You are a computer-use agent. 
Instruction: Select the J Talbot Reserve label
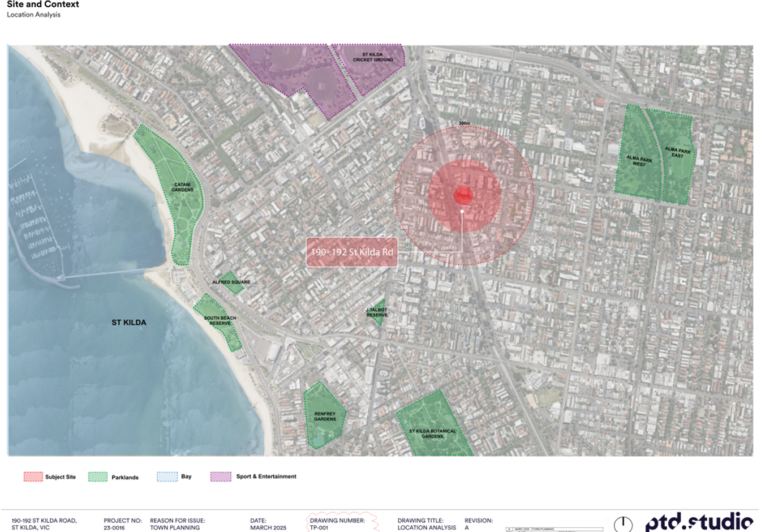[376, 312]
